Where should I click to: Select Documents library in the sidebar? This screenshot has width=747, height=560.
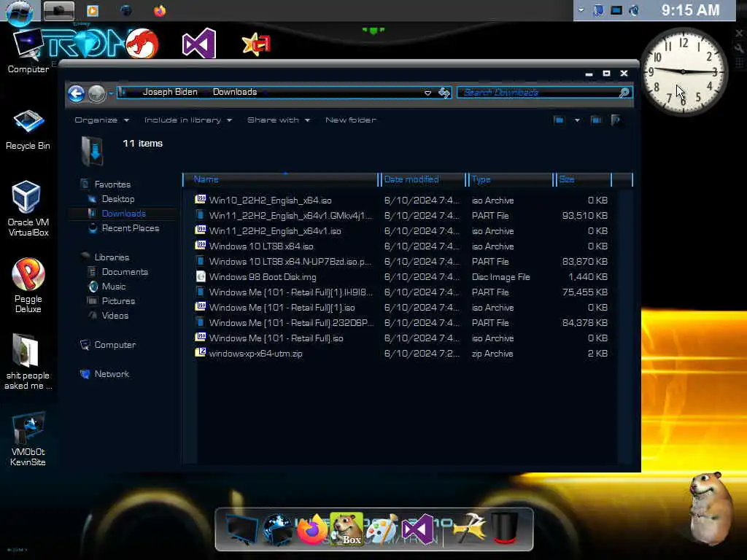(125, 272)
